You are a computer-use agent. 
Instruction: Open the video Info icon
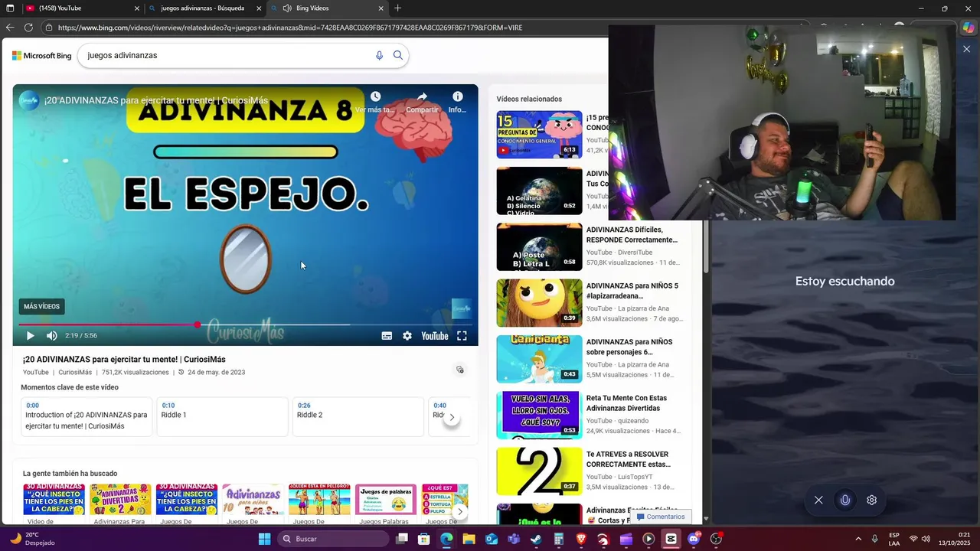(458, 96)
